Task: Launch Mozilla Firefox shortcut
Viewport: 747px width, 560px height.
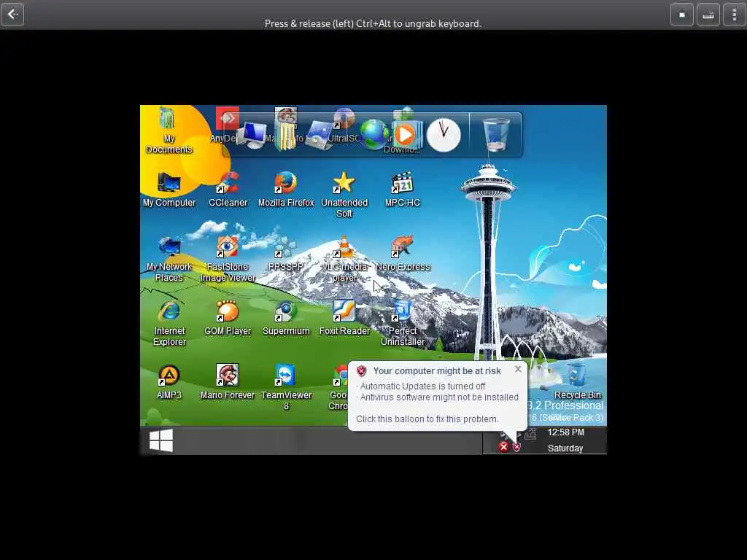Action: tap(286, 190)
